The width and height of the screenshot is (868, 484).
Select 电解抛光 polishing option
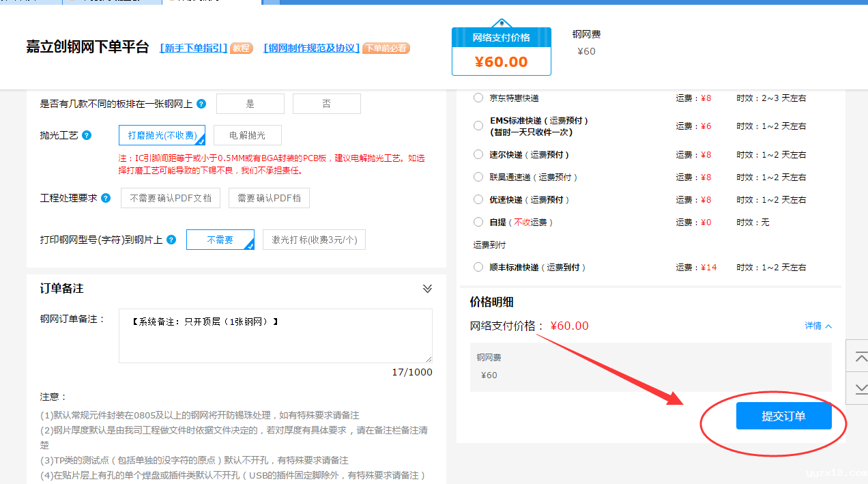coord(247,135)
